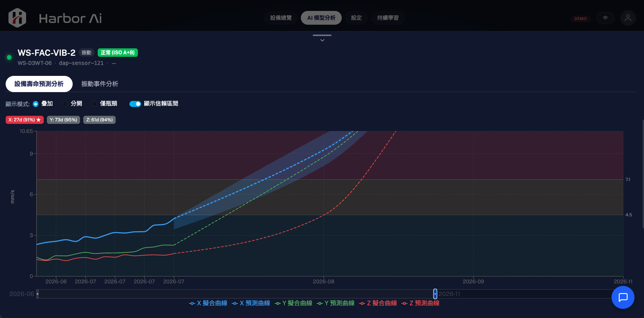Toggle the 顯示信賴區間 switch
The image size is (644, 318).
[135, 104]
